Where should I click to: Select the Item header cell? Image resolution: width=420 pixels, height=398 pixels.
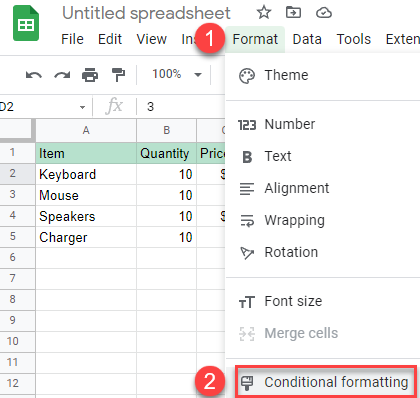click(x=86, y=153)
